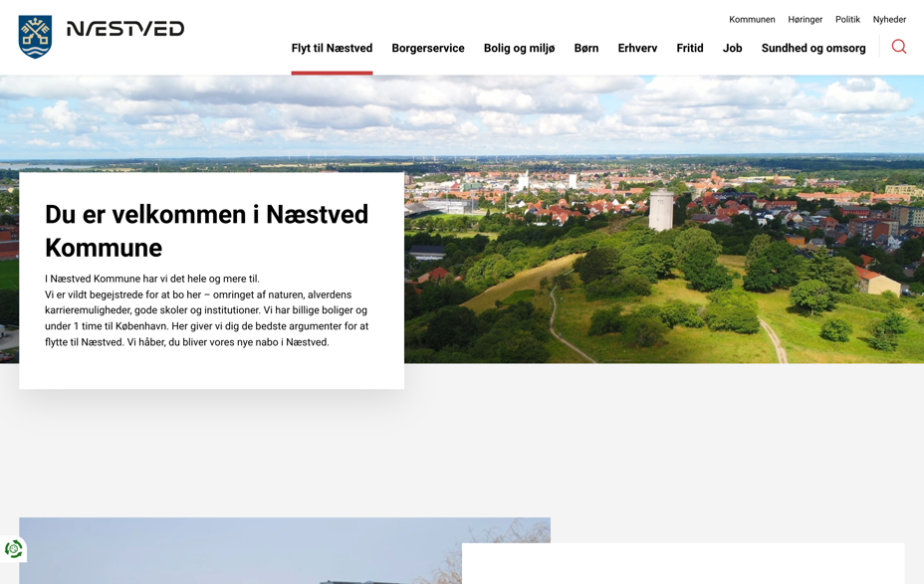Open the search magnifier icon
The width and height of the screenshot is (924, 584).
tap(898, 47)
